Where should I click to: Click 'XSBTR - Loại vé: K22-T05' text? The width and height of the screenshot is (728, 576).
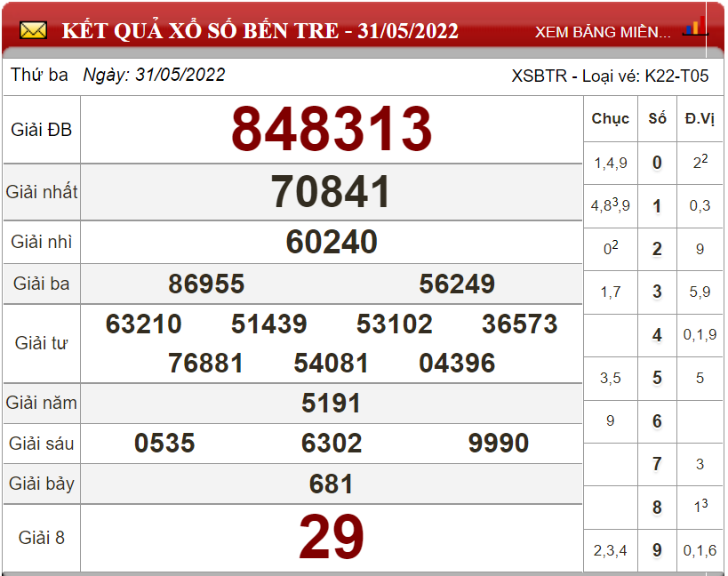tap(610, 76)
